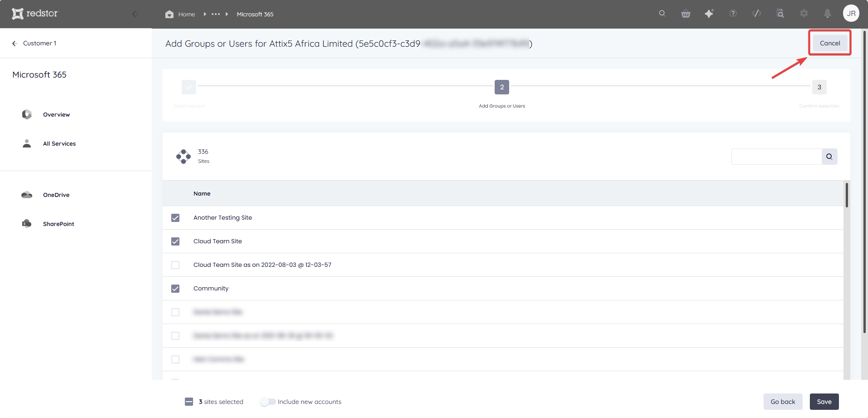Open the help question mark icon

click(733, 13)
